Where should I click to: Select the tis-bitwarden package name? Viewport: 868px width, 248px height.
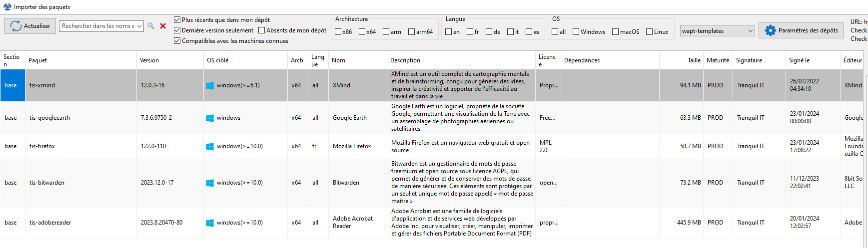pyautogui.click(x=47, y=183)
